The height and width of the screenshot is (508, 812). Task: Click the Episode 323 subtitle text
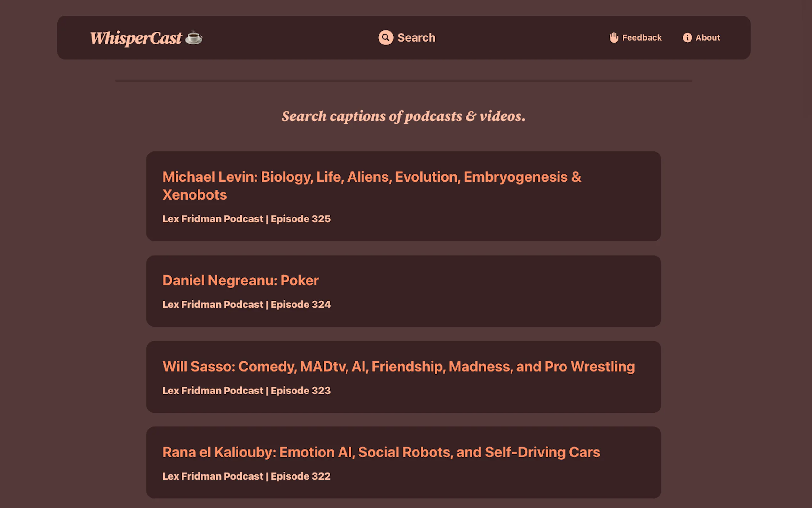click(x=246, y=390)
